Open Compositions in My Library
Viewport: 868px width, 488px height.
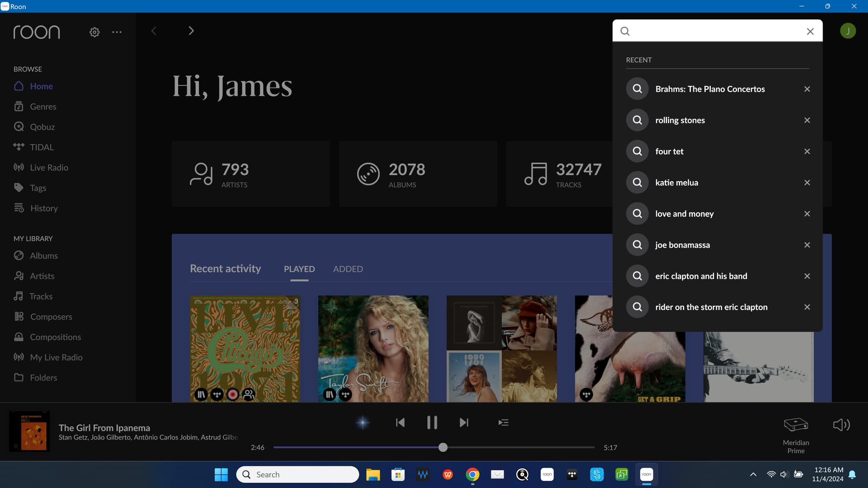47,337
